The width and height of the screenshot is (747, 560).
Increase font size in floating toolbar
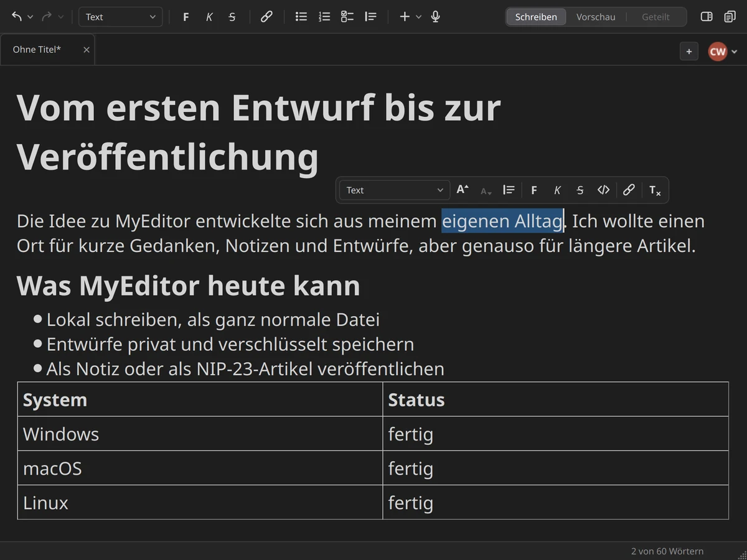click(x=463, y=190)
